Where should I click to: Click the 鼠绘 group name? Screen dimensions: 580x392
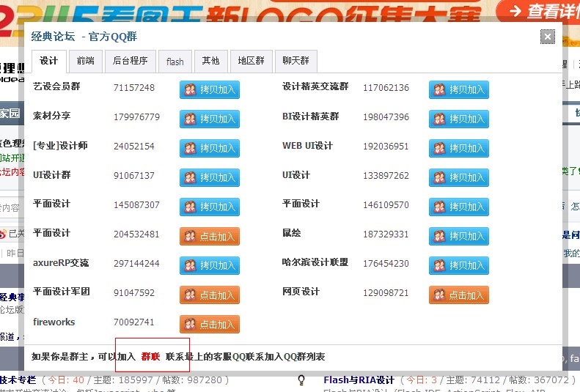292,233
